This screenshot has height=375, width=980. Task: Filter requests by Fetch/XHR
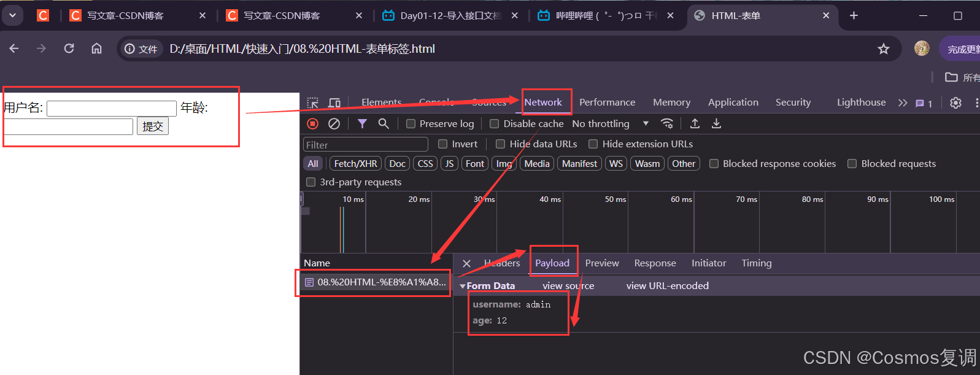point(355,163)
